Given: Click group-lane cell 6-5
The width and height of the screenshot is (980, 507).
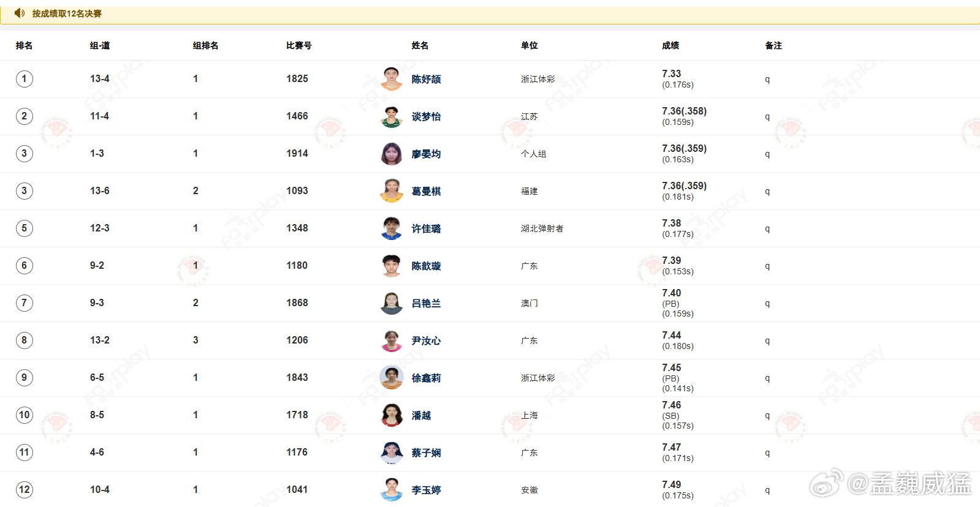Looking at the screenshot, I should pyautogui.click(x=97, y=377).
